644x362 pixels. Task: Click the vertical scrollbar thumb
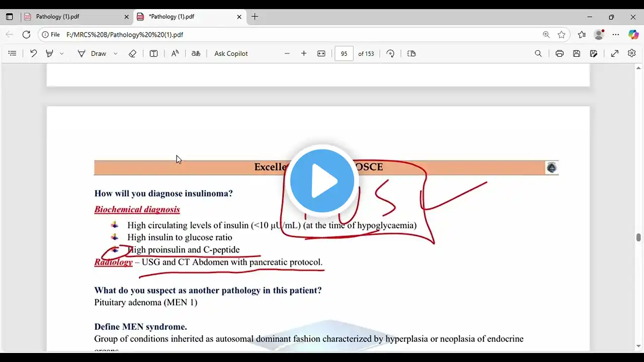[638, 237]
